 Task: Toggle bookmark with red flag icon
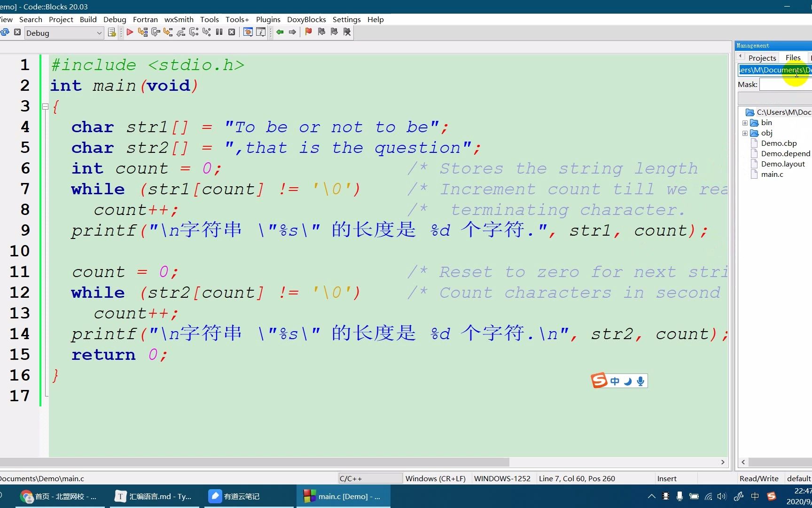click(x=308, y=32)
